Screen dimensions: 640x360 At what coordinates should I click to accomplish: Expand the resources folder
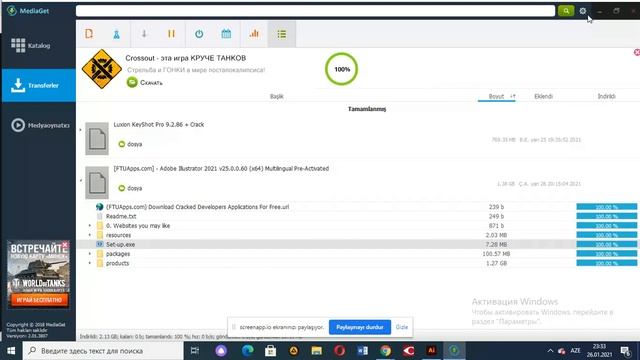click(x=90, y=235)
